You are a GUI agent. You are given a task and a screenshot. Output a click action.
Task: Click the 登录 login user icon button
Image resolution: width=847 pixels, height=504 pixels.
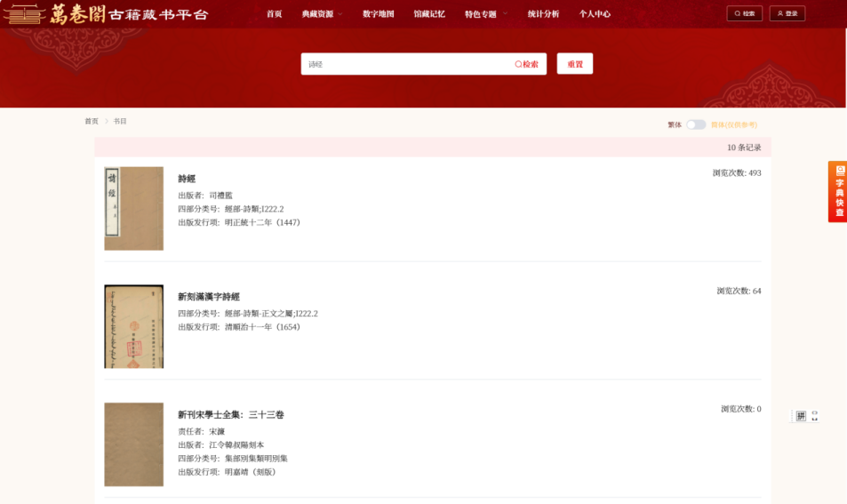pyautogui.click(x=787, y=13)
